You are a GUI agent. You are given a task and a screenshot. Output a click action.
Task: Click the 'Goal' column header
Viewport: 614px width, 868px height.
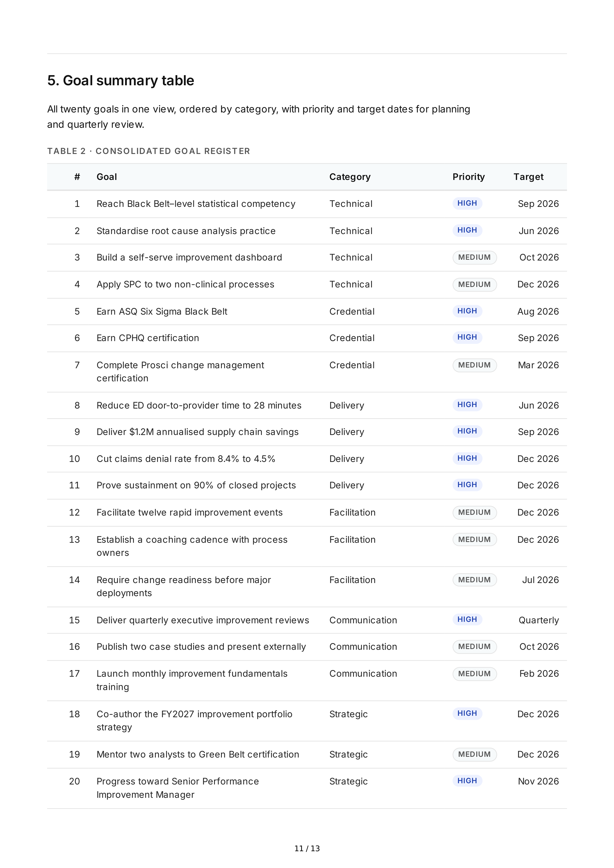107,177
